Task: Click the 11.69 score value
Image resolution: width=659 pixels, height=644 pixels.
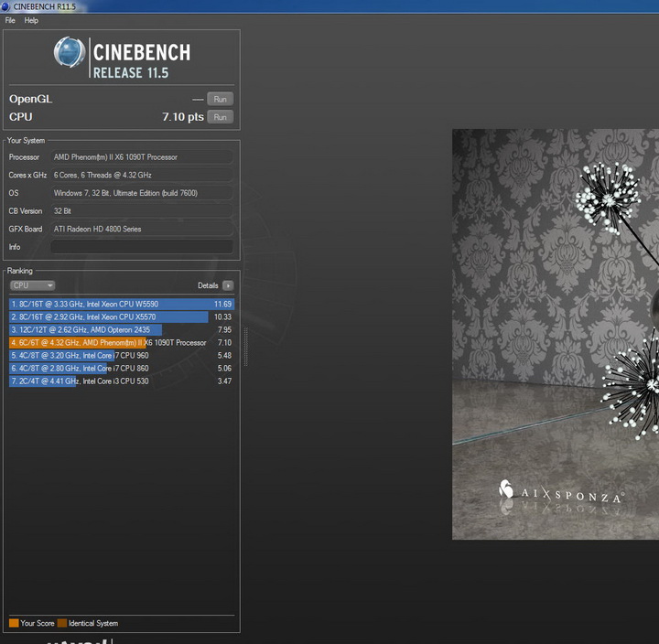Action: click(222, 304)
